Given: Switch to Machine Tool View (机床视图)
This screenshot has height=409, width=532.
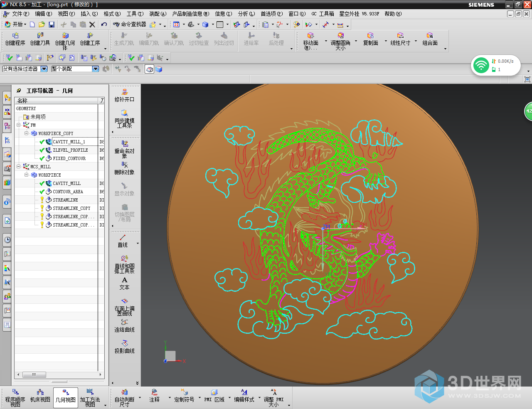Looking at the screenshot, I should click(x=40, y=396).
